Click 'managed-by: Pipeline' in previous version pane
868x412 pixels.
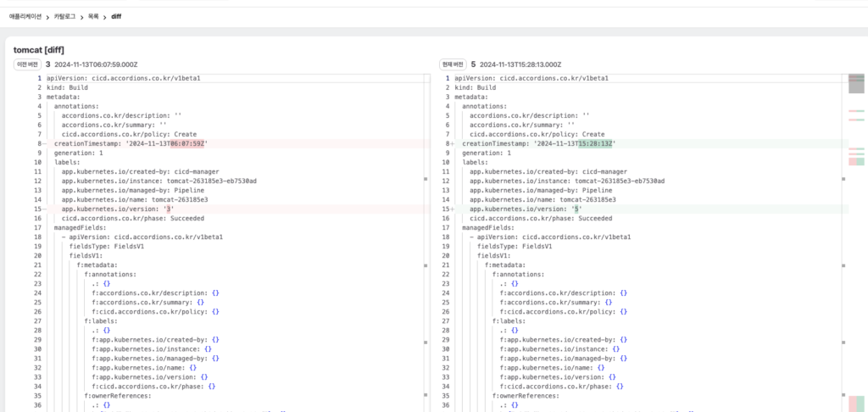point(136,191)
